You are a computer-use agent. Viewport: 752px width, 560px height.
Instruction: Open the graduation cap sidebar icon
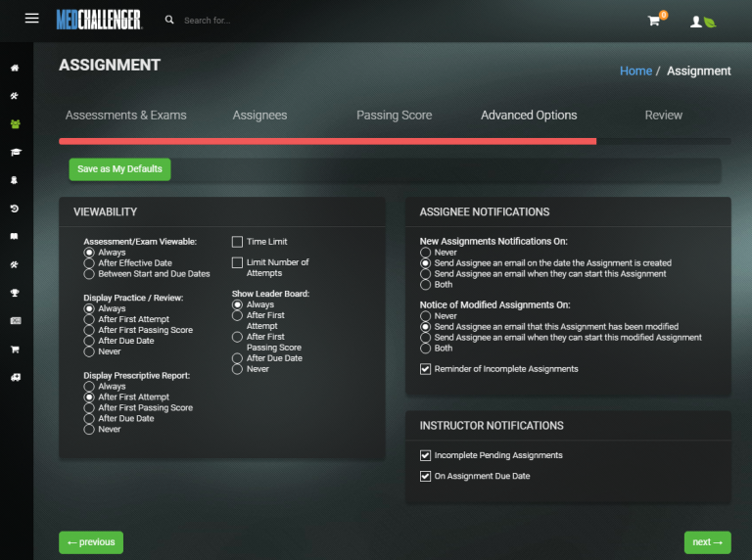pyautogui.click(x=16, y=152)
